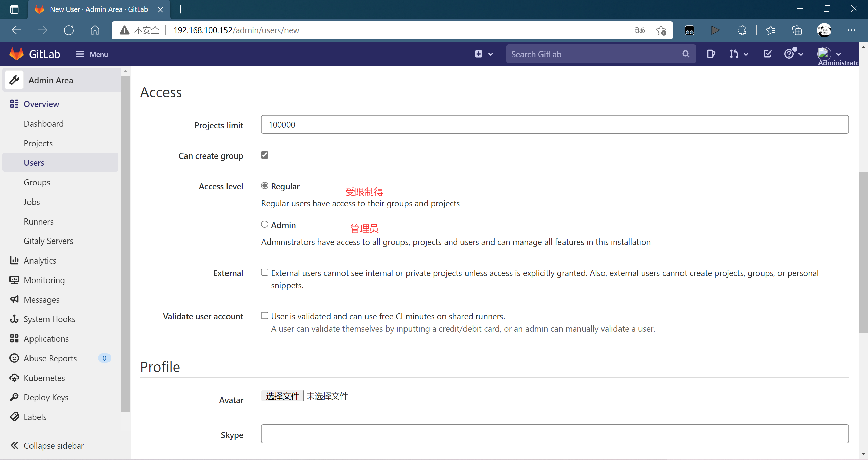The width and height of the screenshot is (868, 460).
Task: Open the Menu hamburger item
Action: [x=92, y=54]
